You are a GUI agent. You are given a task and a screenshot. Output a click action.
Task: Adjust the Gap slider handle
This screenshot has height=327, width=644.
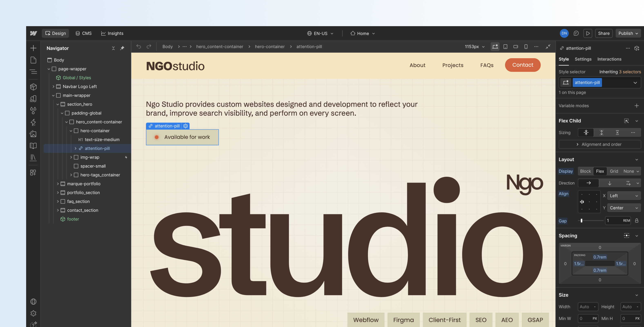coord(582,221)
